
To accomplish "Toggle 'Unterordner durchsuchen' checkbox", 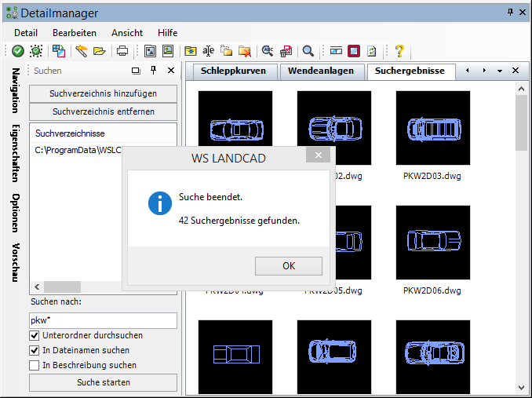I will tap(35, 335).
